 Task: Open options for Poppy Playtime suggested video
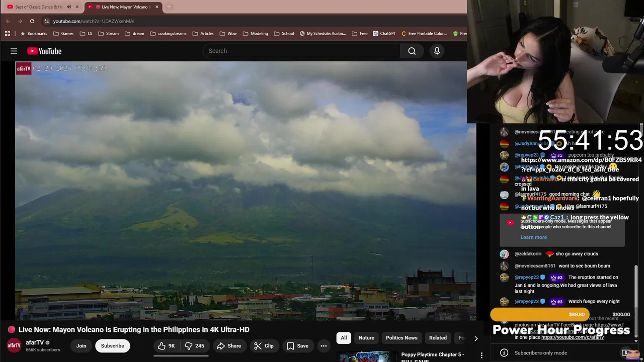click(x=481, y=355)
